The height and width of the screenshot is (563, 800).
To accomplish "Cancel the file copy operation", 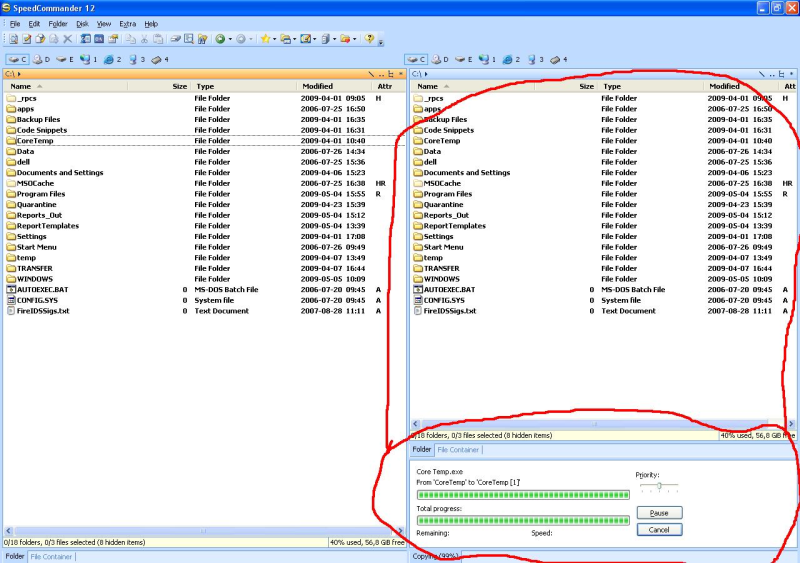I will click(x=659, y=529).
